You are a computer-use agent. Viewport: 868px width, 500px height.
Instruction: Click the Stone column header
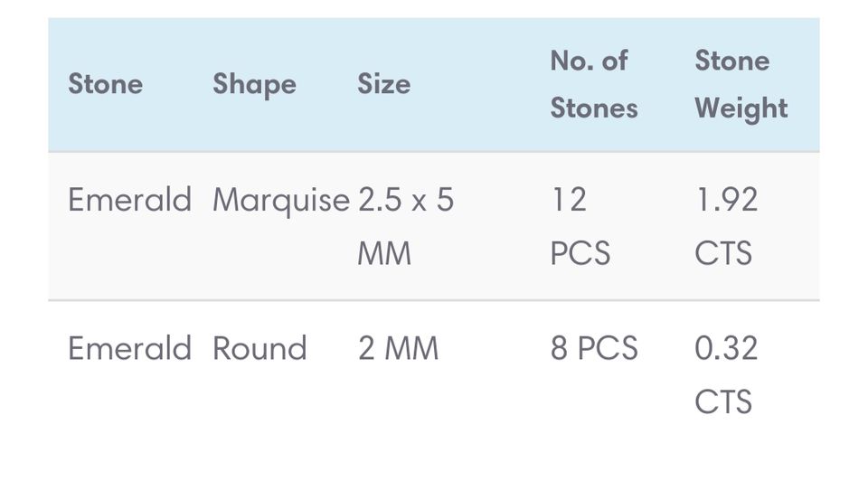click(x=105, y=84)
